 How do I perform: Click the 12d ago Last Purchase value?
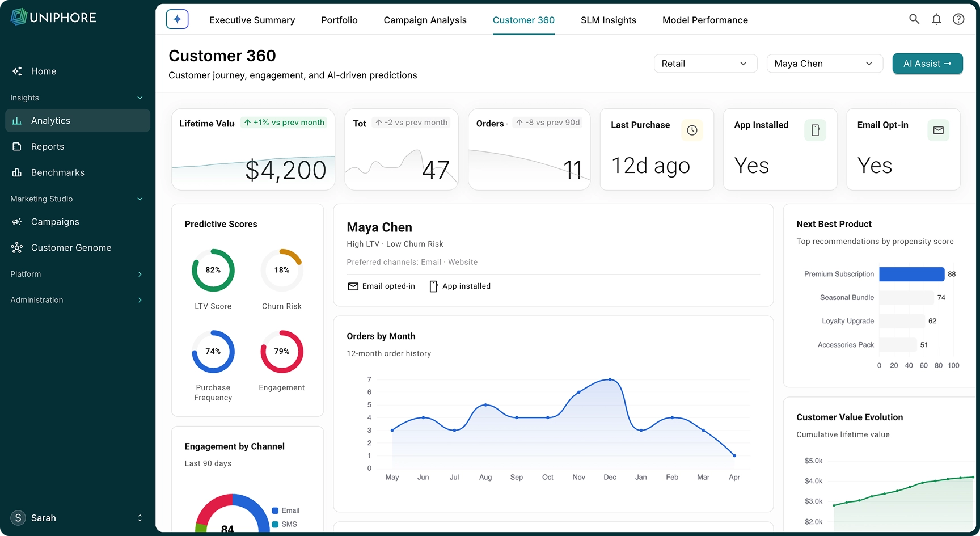click(x=650, y=166)
